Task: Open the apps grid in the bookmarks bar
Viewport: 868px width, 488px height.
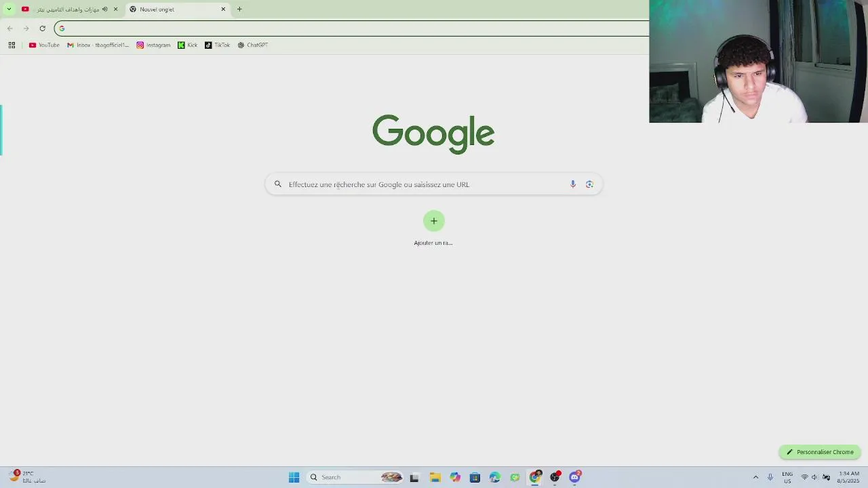Action: click(x=12, y=45)
